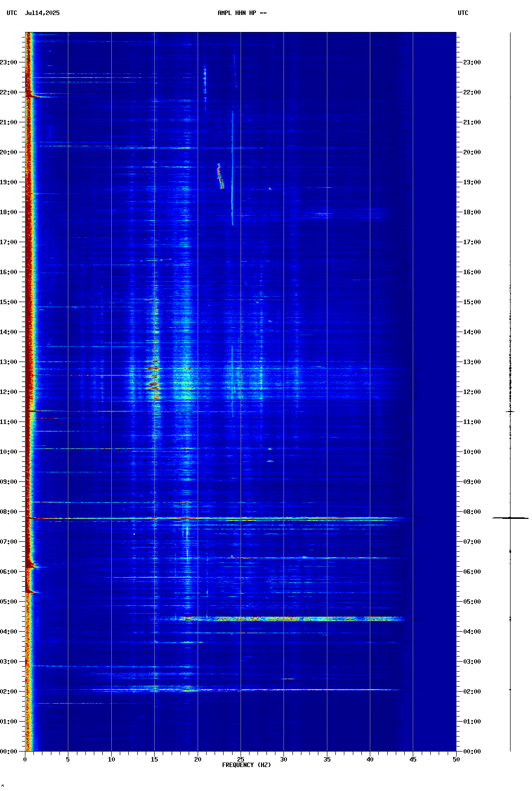532x791 pixels.
Task: Click 18:00 on the right time axis
Action: tap(472, 212)
